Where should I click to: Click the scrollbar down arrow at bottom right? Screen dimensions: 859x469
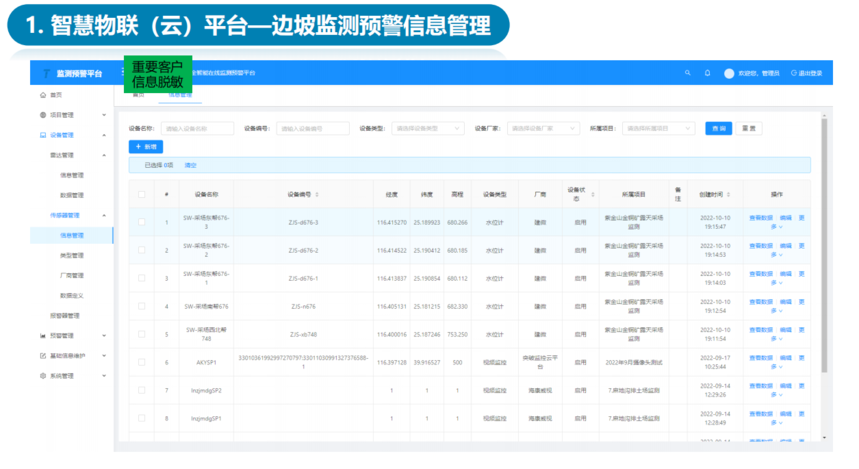tap(824, 438)
